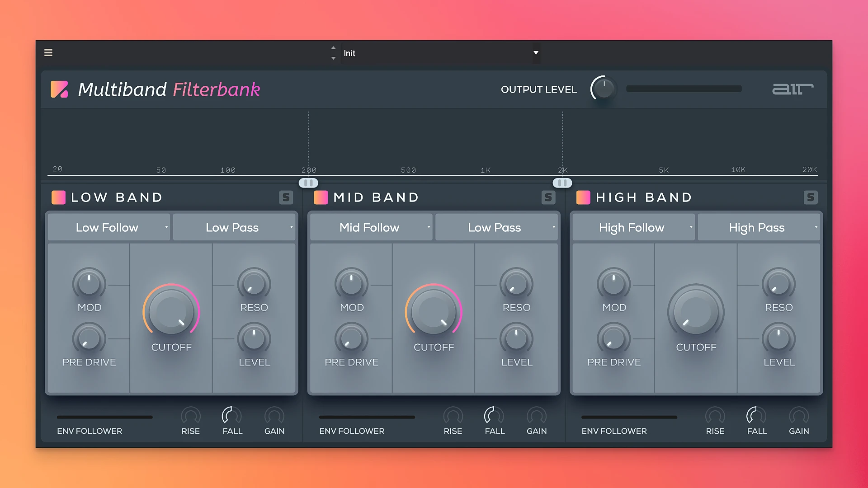The image size is (868, 488).
Task: Solo the Mid Band
Action: pos(548,197)
